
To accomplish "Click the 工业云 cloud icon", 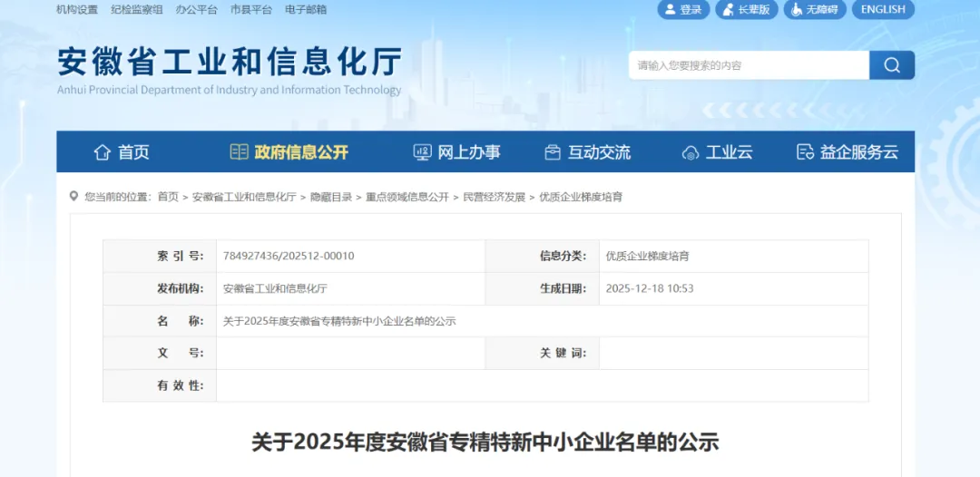I will click(691, 152).
